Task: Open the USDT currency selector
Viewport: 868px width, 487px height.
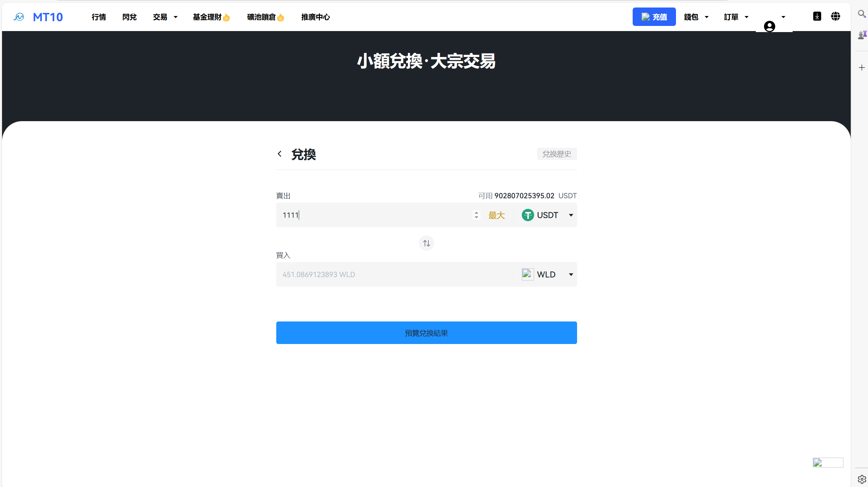Action: (547, 215)
